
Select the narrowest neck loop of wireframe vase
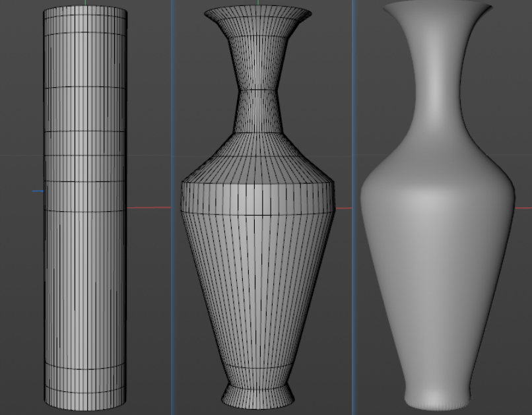[x=257, y=90]
